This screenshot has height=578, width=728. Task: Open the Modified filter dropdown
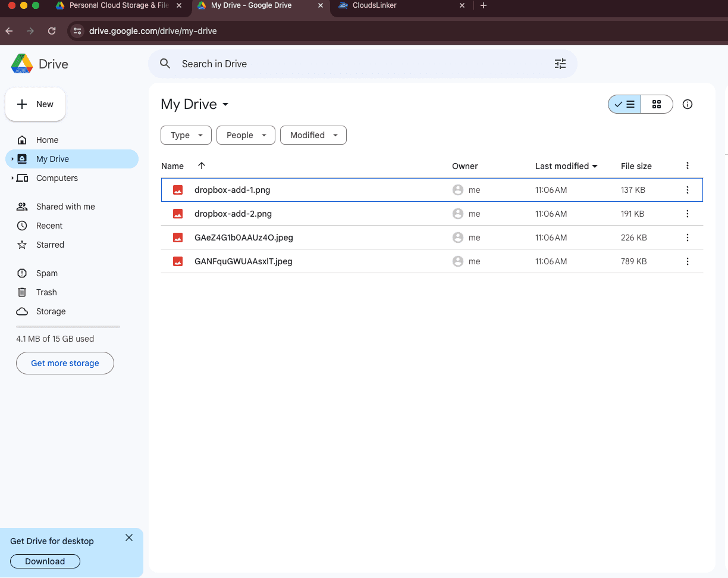[313, 135]
